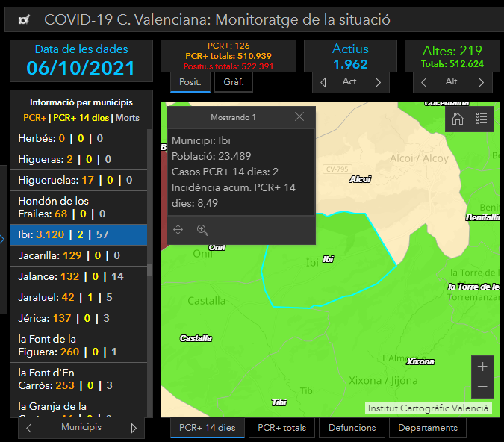The width and height of the screenshot is (504, 442).
Task: Click right arrow beside Municipis
Action: [134, 428]
